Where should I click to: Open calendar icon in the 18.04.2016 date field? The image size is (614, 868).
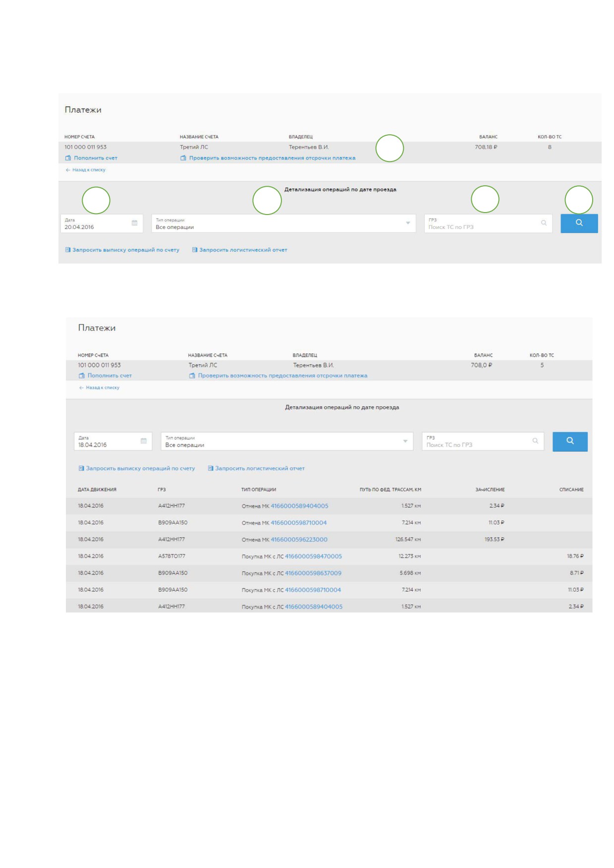144,441
